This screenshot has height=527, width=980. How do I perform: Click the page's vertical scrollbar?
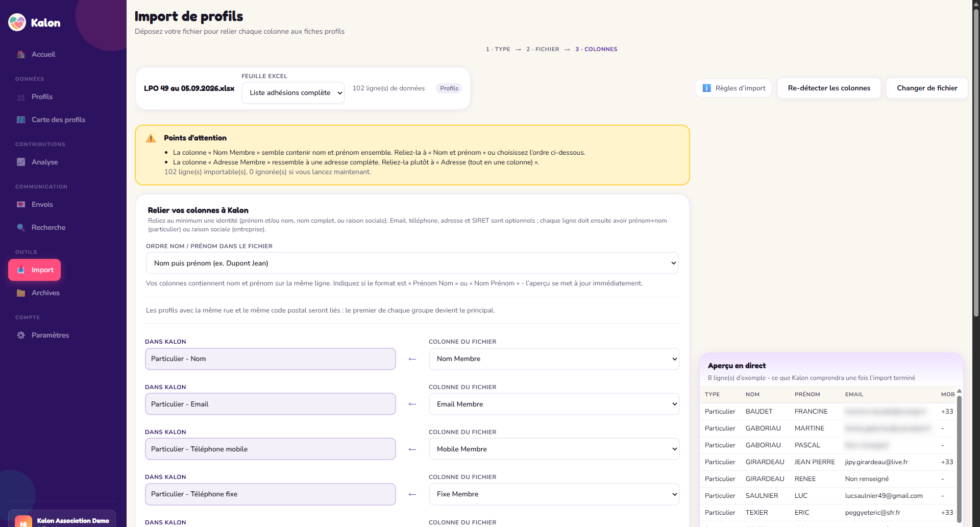pos(976,163)
